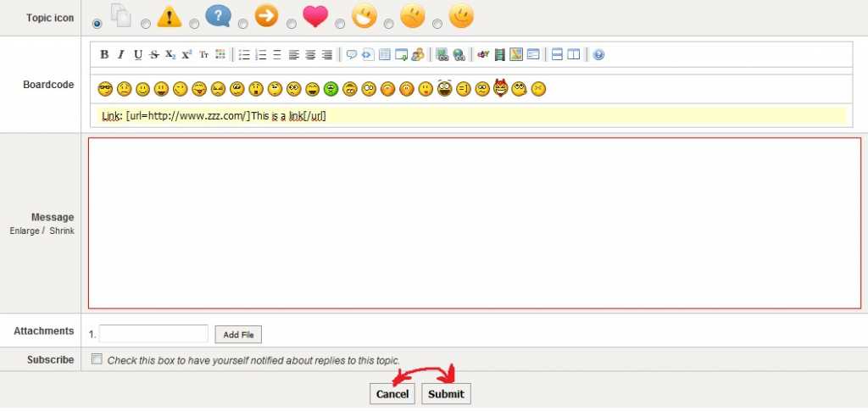Apply strikethrough formatting

click(x=153, y=55)
